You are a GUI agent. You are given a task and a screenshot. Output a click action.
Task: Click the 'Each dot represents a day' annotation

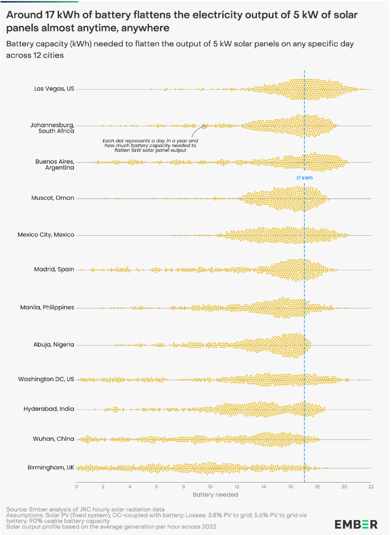coord(150,146)
